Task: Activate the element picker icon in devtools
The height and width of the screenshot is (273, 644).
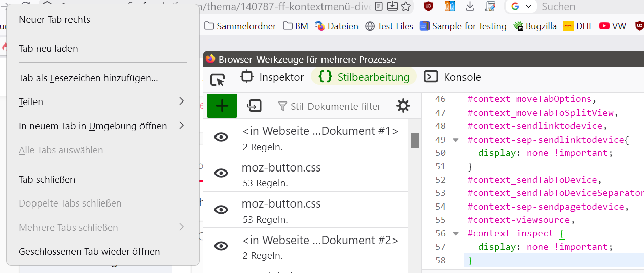Action: [x=218, y=79]
